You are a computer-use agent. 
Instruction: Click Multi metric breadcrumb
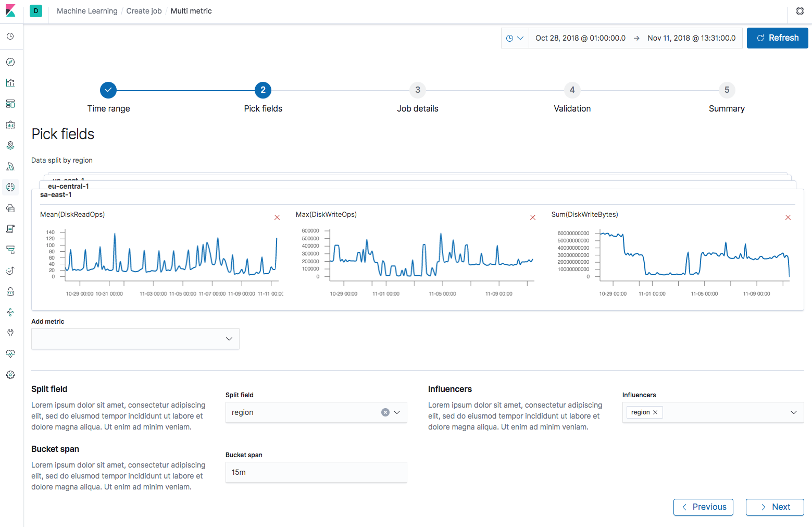click(191, 11)
